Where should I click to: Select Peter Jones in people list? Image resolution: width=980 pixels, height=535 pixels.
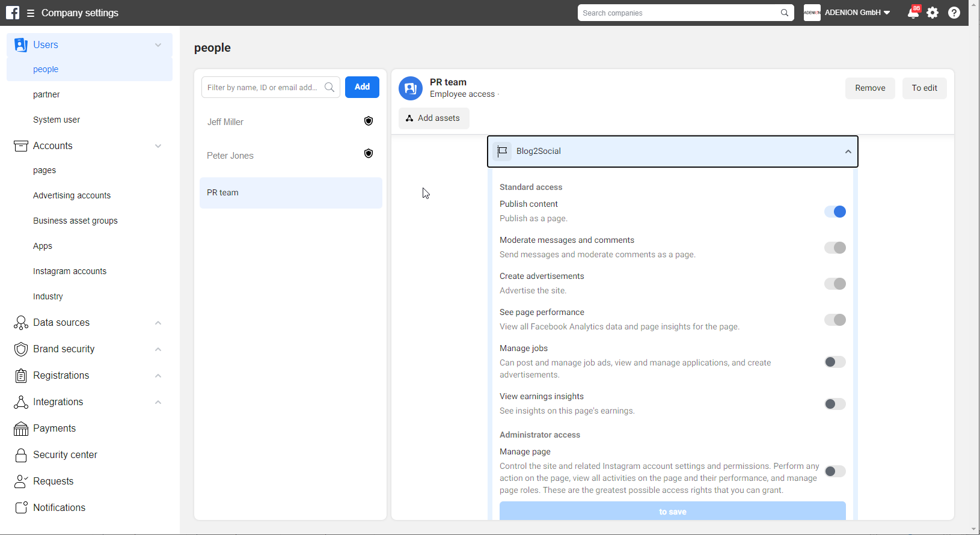point(291,156)
